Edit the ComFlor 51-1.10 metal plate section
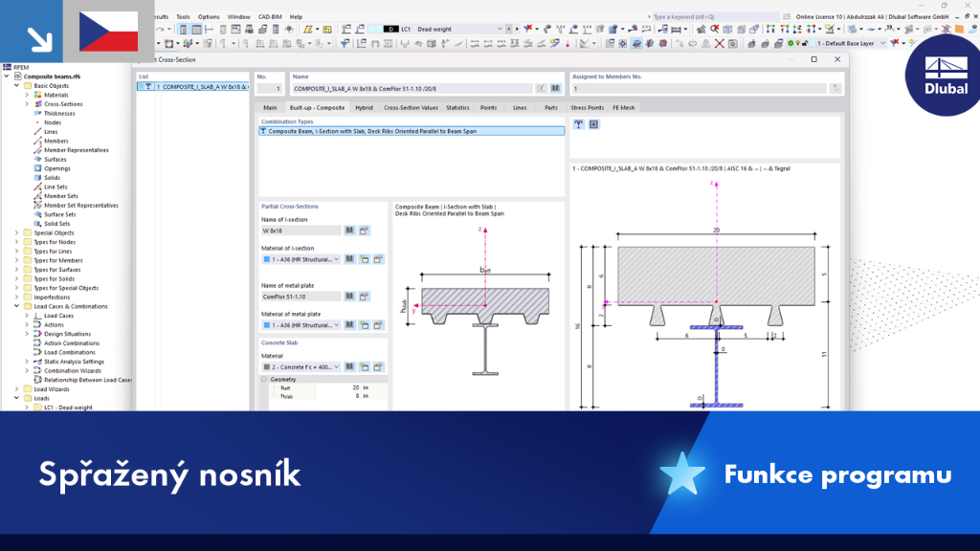This screenshot has width=980, height=551. [364, 297]
